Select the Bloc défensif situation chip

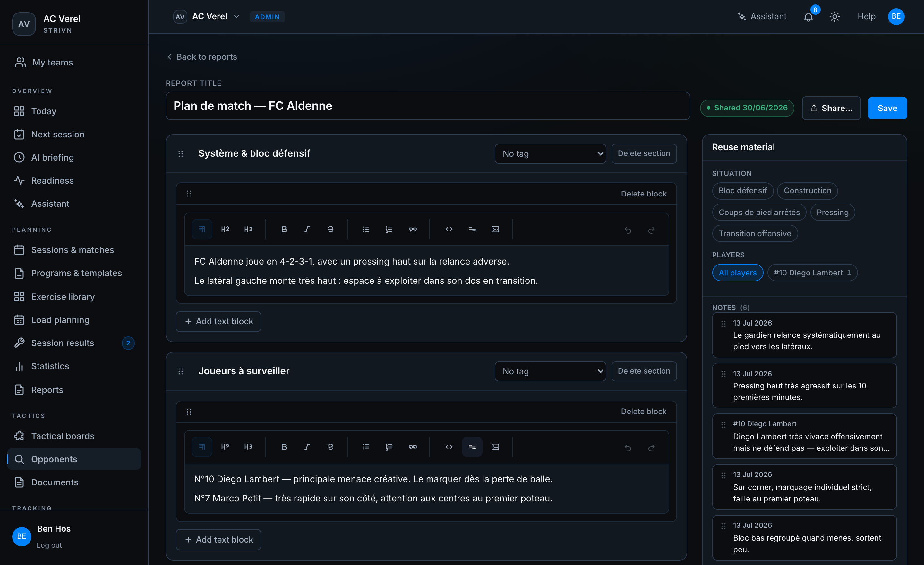click(742, 191)
